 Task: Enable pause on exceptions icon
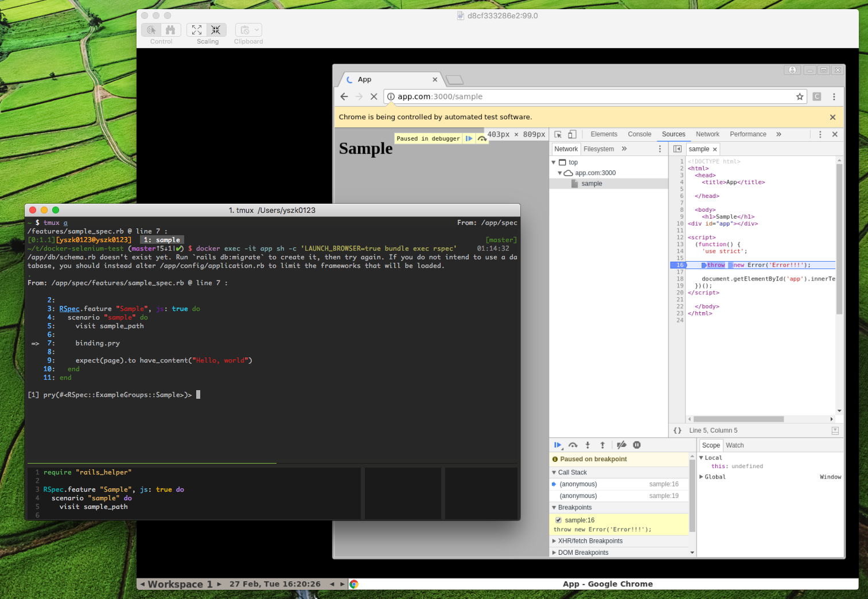637,445
